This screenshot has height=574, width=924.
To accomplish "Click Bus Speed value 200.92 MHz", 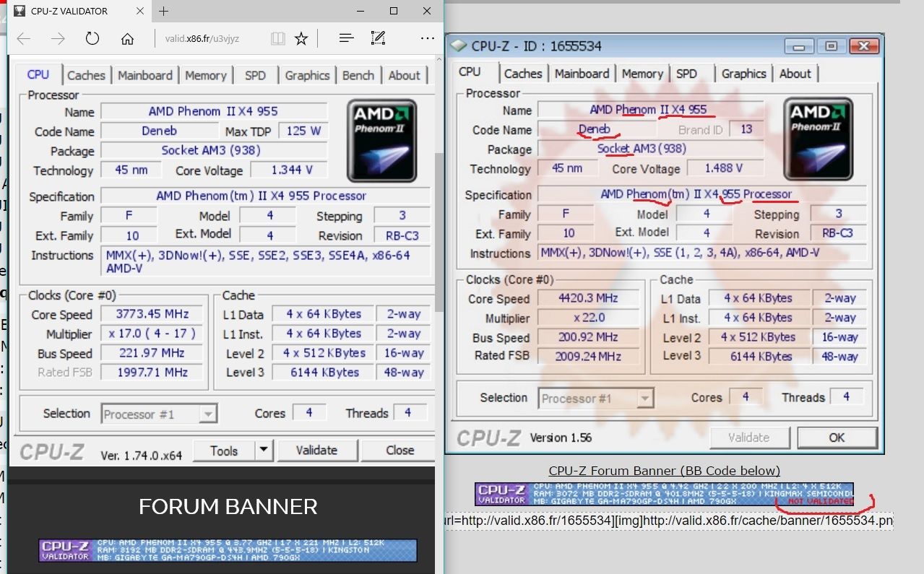I will (x=589, y=337).
